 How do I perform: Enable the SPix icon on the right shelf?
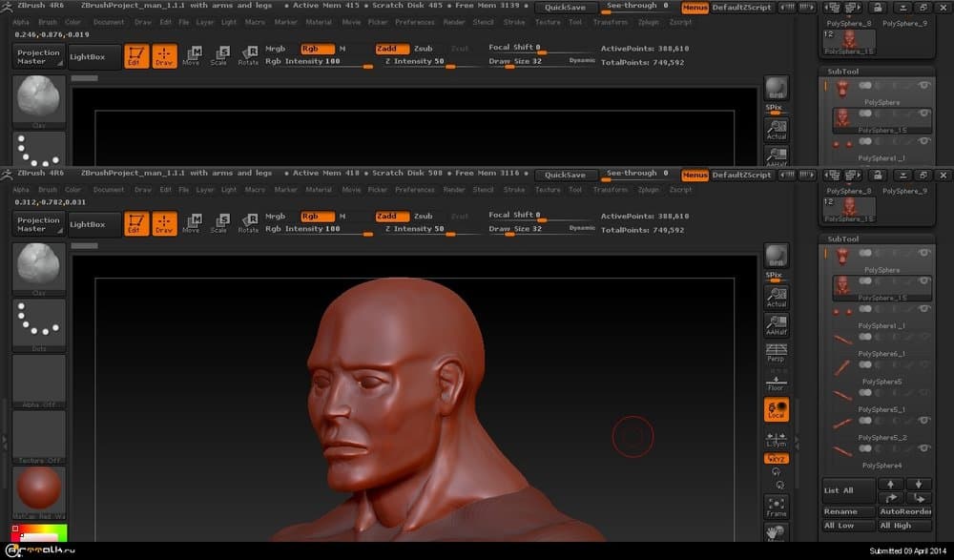coord(776,277)
